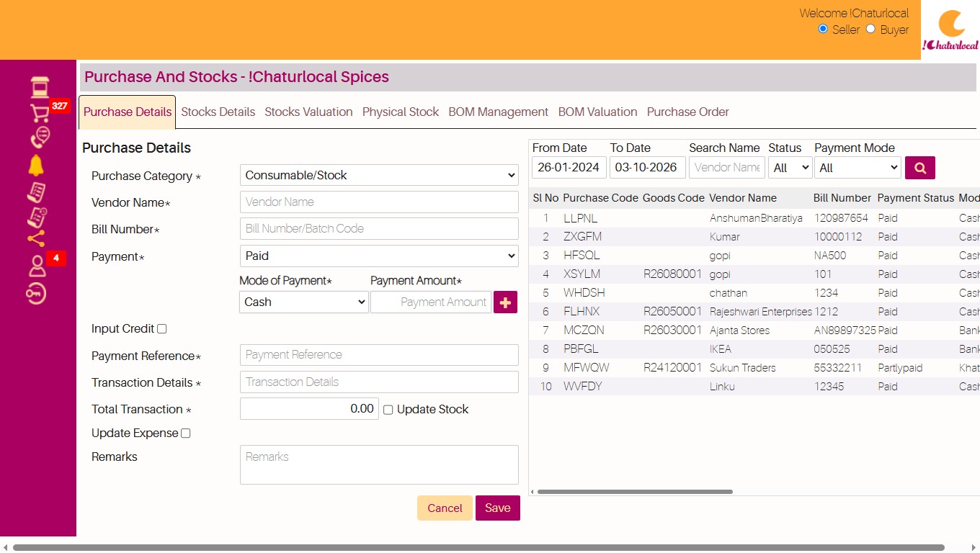Select the Buyer radio button

(870, 29)
